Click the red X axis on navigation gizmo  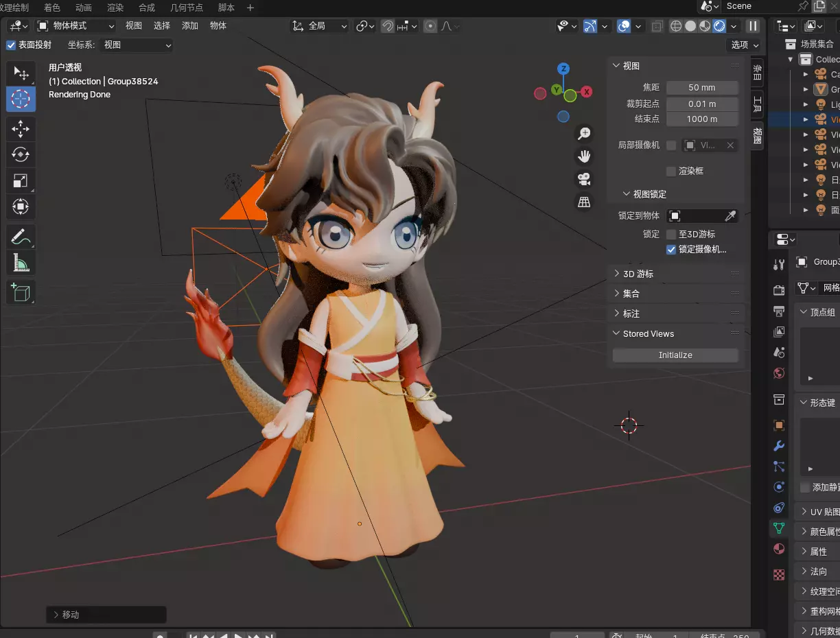click(x=587, y=91)
